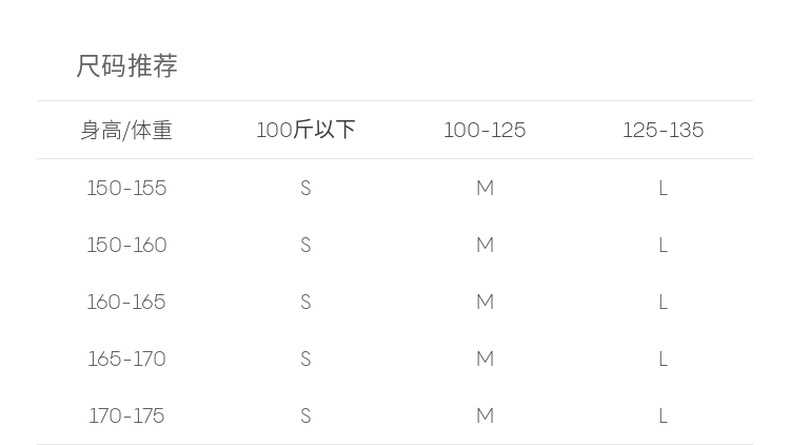Select the 100-125 weight column header
This screenshot has width=790, height=445.
[x=485, y=130]
